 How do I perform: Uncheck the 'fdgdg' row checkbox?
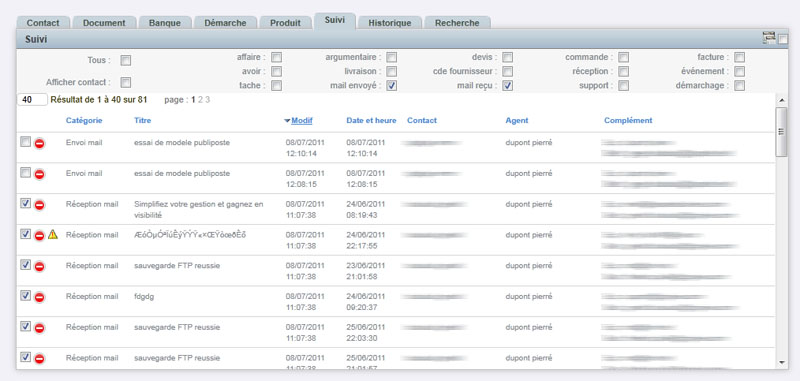[25, 295]
